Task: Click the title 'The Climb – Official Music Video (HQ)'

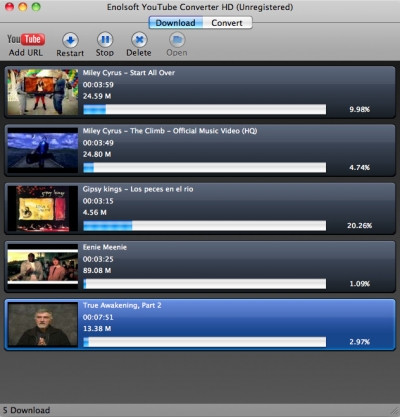Action: pos(194,131)
